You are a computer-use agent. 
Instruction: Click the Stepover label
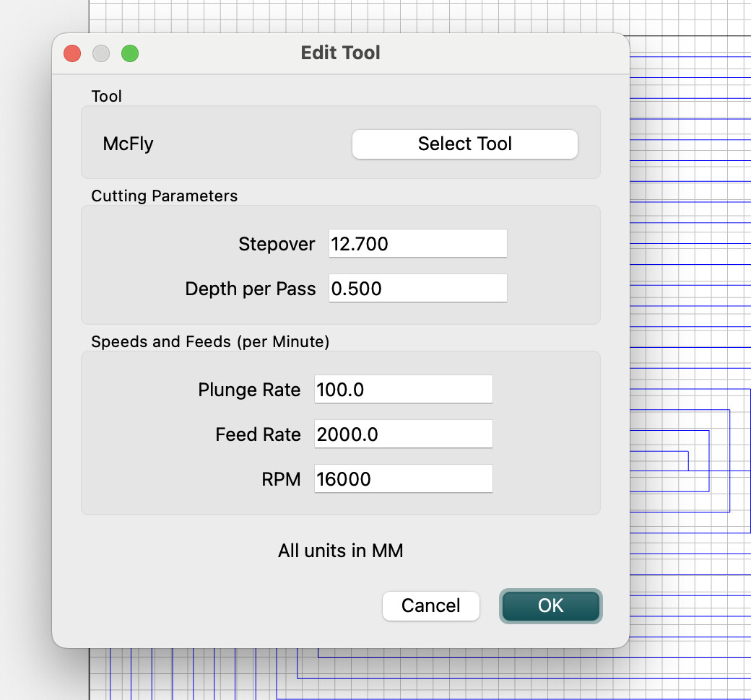[277, 245]
